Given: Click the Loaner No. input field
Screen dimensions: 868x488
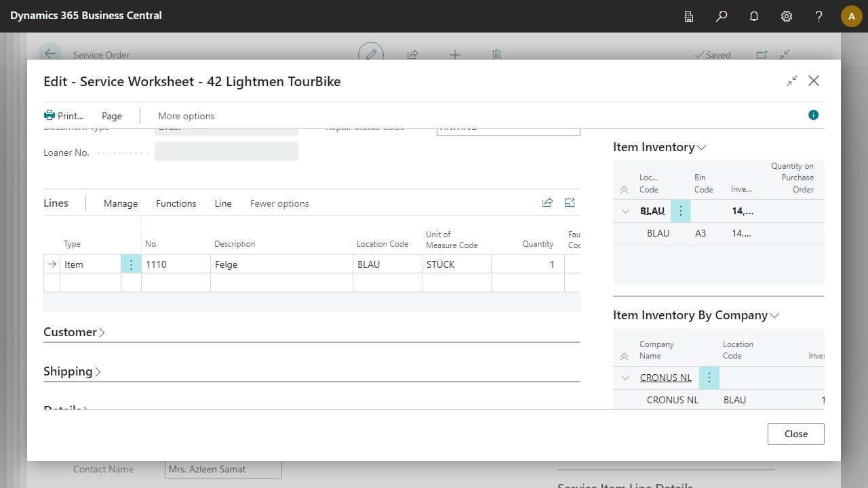Looking at the screenshot, I should [x=226, y=152].
